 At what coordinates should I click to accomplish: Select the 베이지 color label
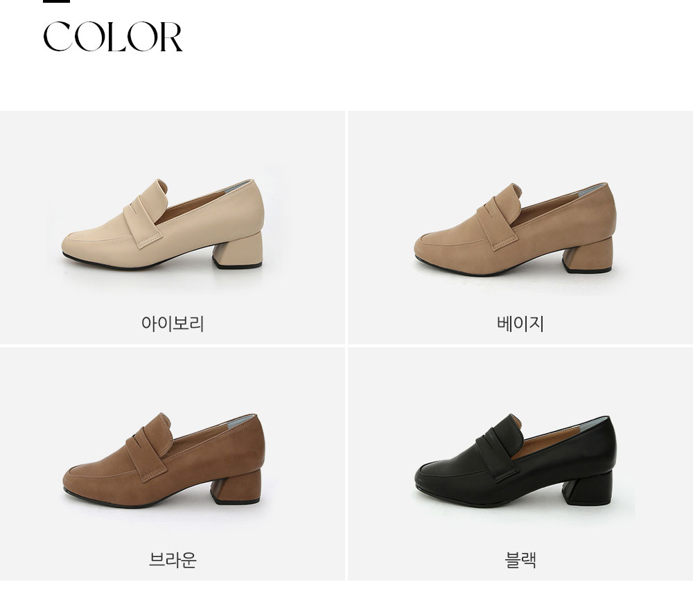pos(520,324)
